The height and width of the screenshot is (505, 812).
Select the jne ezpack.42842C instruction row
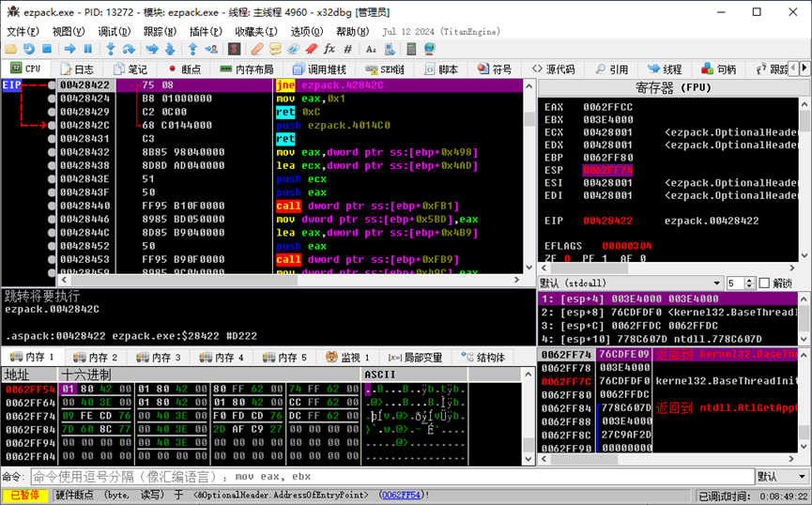(x=290, y=84)
